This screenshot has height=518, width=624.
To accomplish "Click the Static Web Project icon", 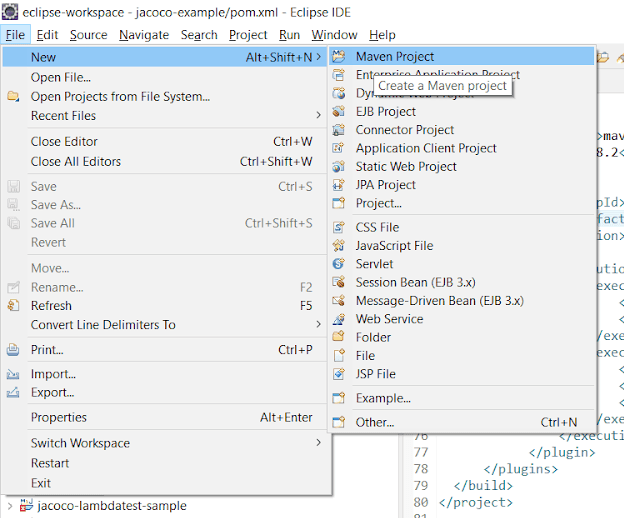I will coord(339,166).
